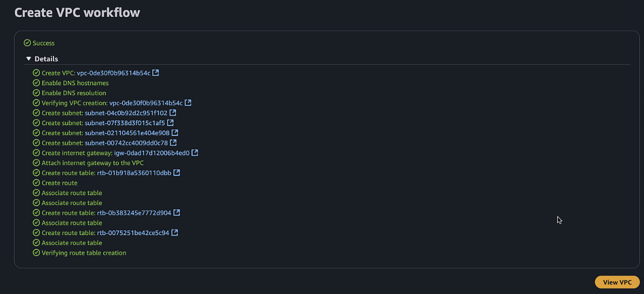
Task: Open external icon for internet gateway igw-0dad17d12006b4ed0
Action: tap(195, 153)
